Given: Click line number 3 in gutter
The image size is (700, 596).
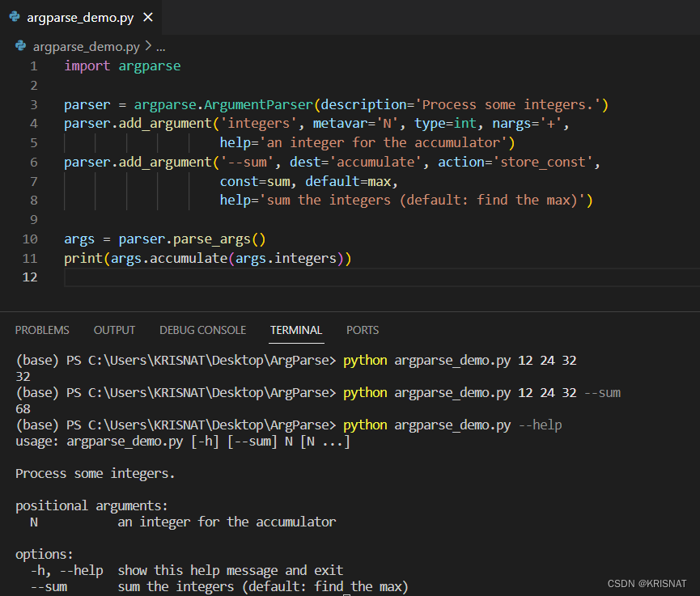Looking at the screenshot, I should pyautogui.click(x=34, y=105).
